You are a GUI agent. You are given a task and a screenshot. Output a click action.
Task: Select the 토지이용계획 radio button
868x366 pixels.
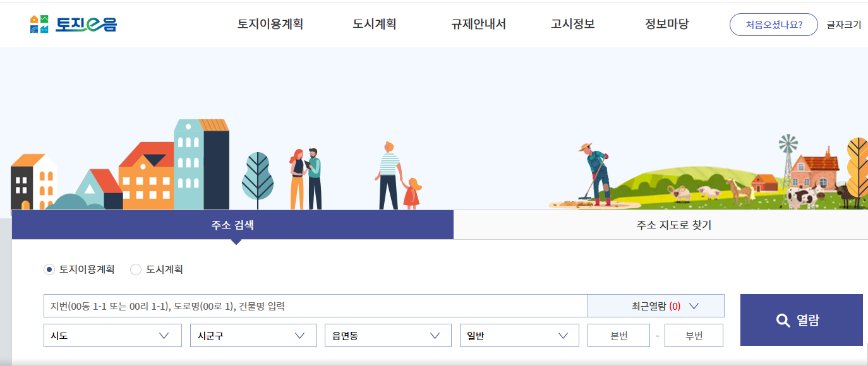click(x=49, y=269)
